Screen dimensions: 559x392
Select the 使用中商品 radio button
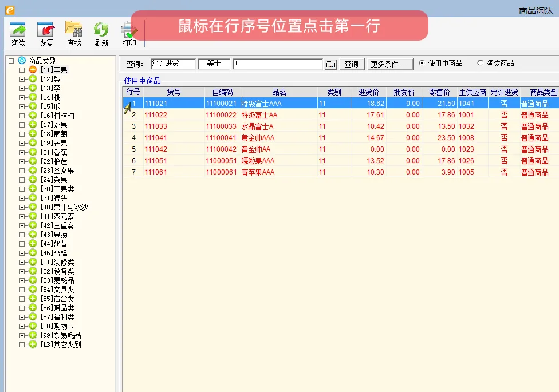point(422,64)
